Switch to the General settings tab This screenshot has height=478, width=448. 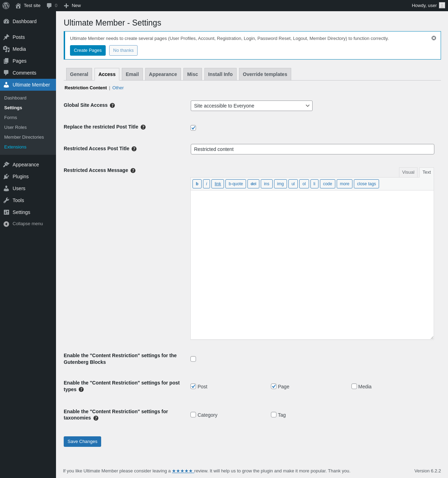[x=79, y=74]
